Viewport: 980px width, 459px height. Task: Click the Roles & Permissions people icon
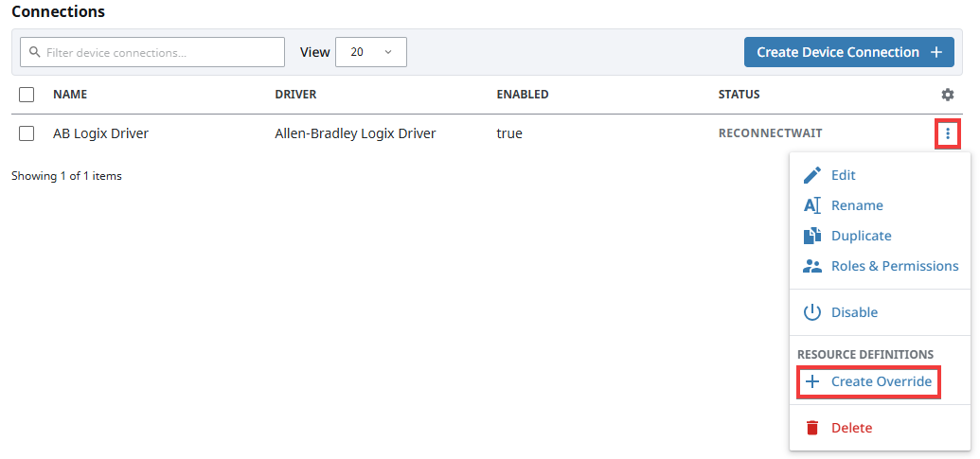point(811,266)
